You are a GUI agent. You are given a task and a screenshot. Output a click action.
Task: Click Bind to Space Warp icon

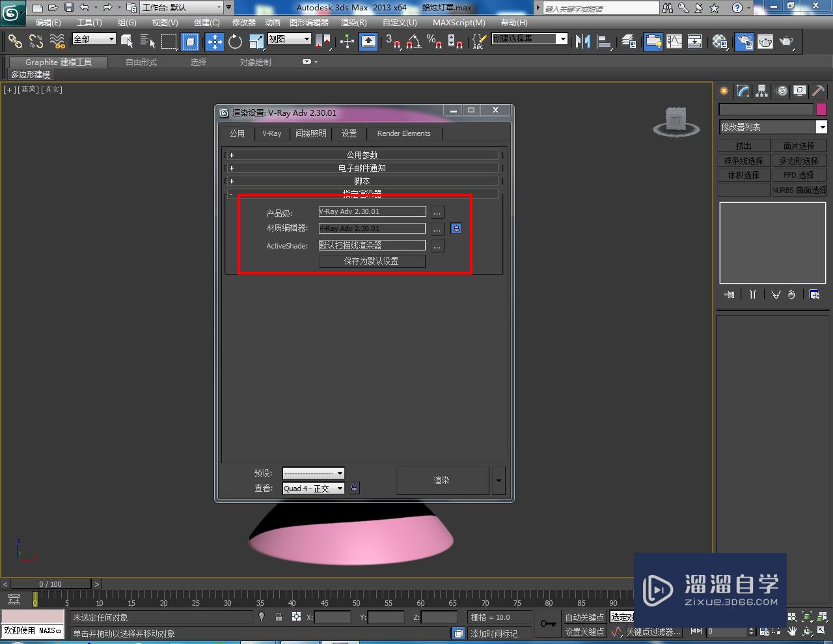[x=57, y=42]
